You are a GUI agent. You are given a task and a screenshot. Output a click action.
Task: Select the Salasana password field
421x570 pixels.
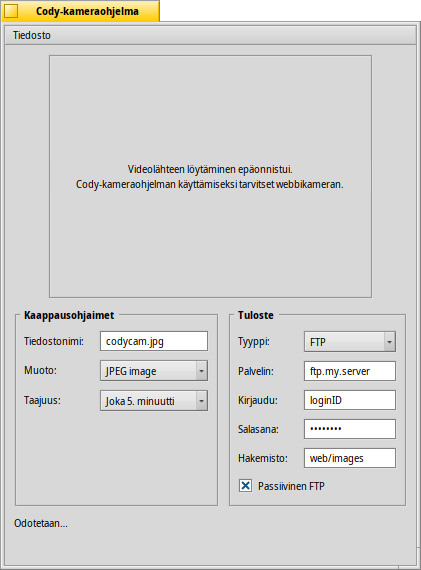click(x=350, y=429)
